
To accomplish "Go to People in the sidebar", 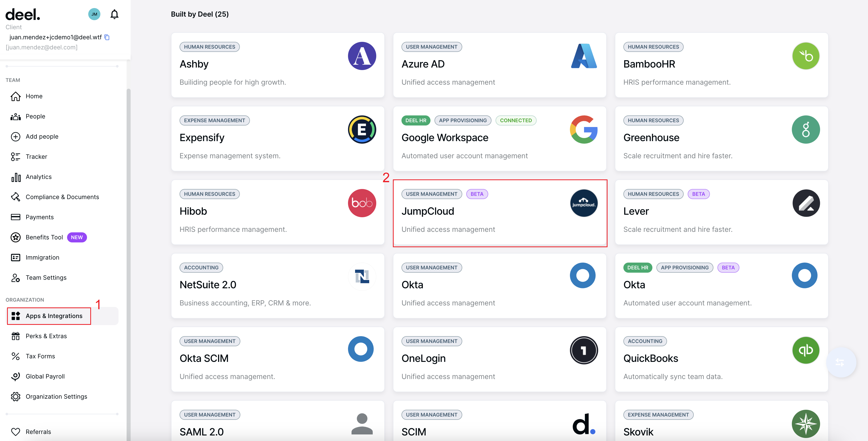I will coord(62,116).
